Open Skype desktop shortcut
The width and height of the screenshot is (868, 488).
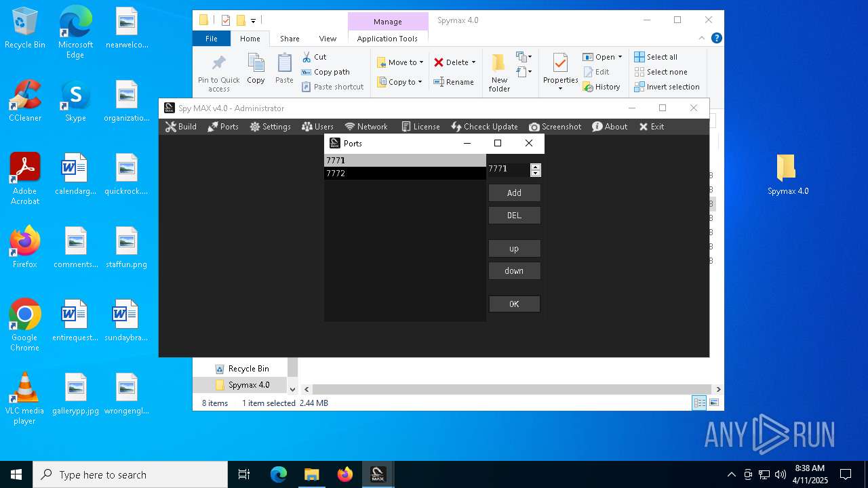point(75,101)
